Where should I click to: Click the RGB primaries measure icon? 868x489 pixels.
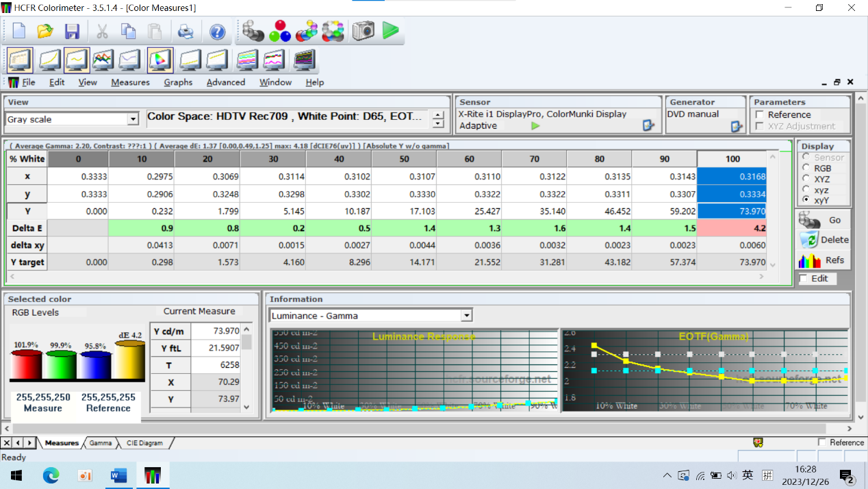click(279, 32)
